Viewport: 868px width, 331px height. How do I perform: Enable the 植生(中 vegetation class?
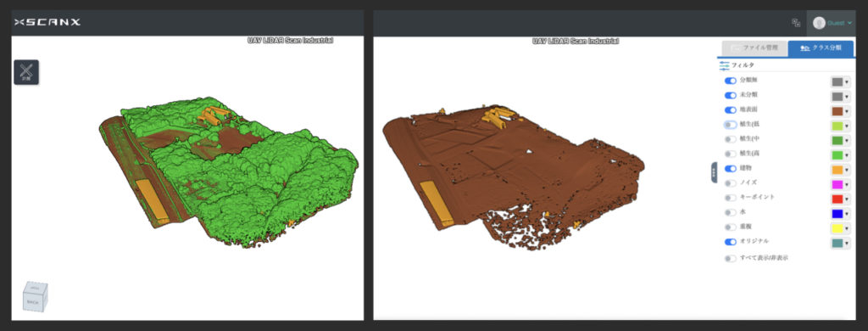(731, 139)
